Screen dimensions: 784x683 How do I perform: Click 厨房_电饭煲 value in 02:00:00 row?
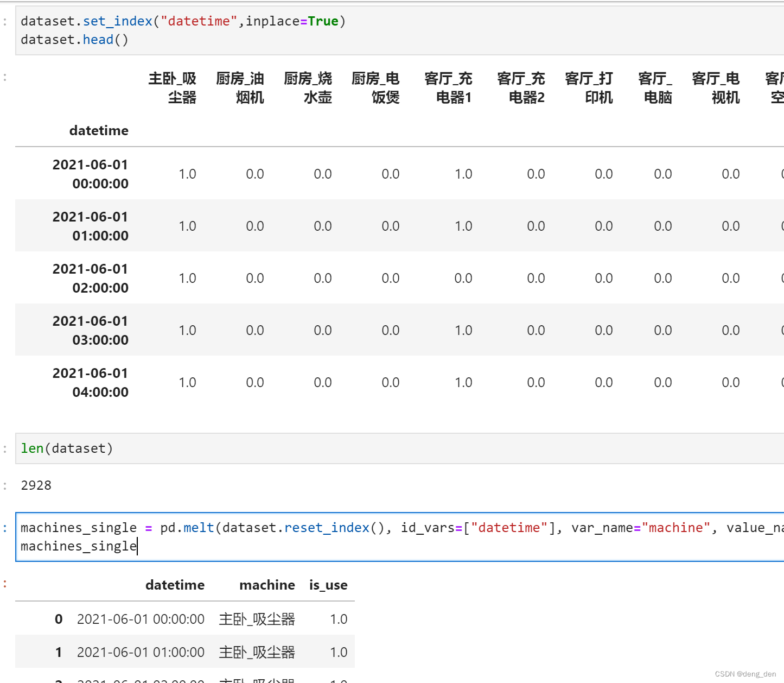point(391,278)
